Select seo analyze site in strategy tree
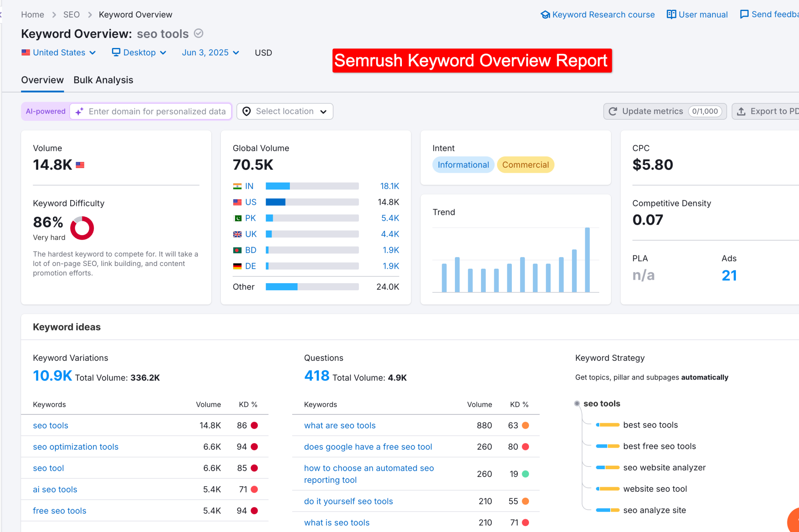This screenshot has height=532, width=799. 654,510
